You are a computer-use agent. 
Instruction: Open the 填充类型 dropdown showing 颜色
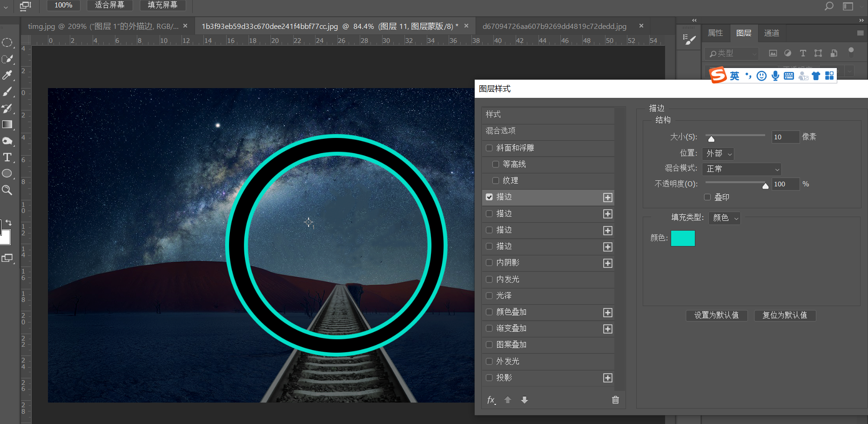[x=725, y=218]
